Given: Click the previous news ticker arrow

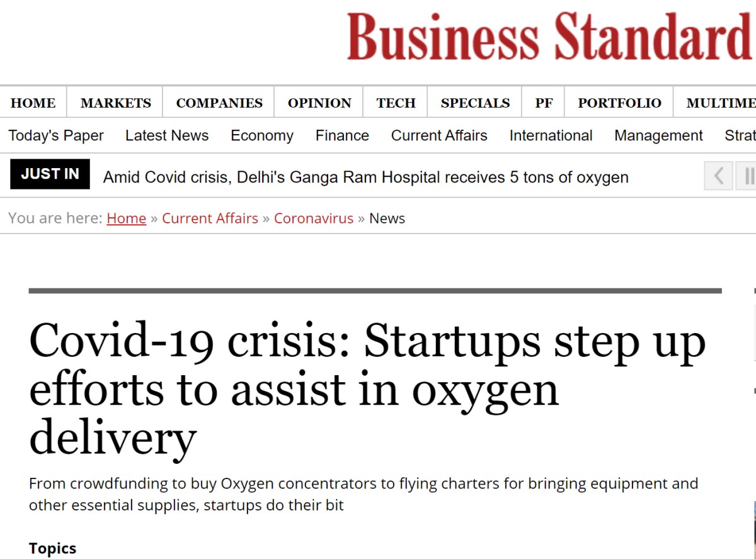Looking at the screenshot, I should click(x=718, y=175).
